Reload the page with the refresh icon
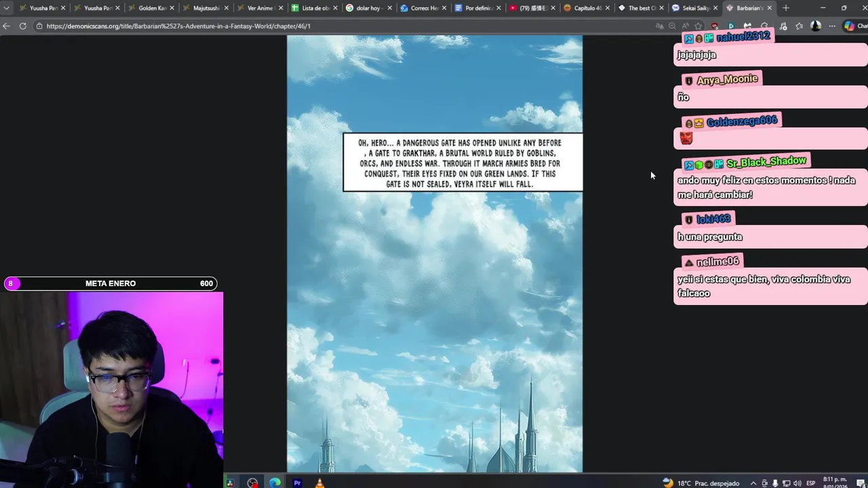868x488 pixels. tap(22, 26)
